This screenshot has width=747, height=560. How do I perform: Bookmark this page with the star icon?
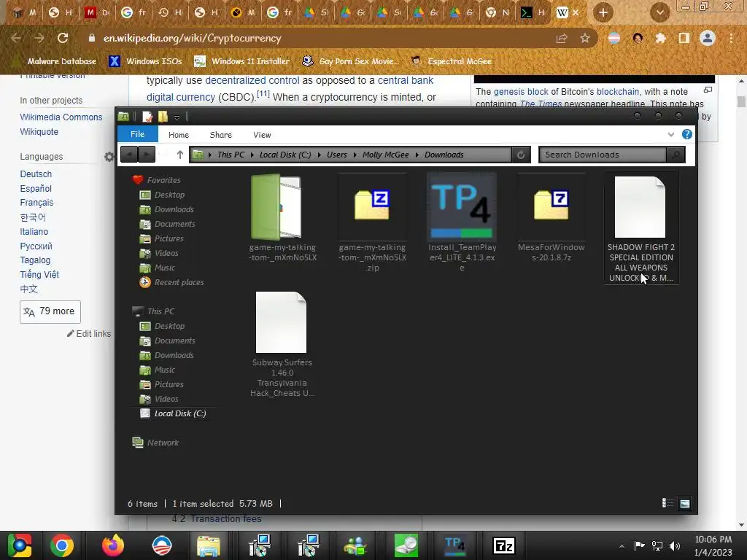click(584, 38)
